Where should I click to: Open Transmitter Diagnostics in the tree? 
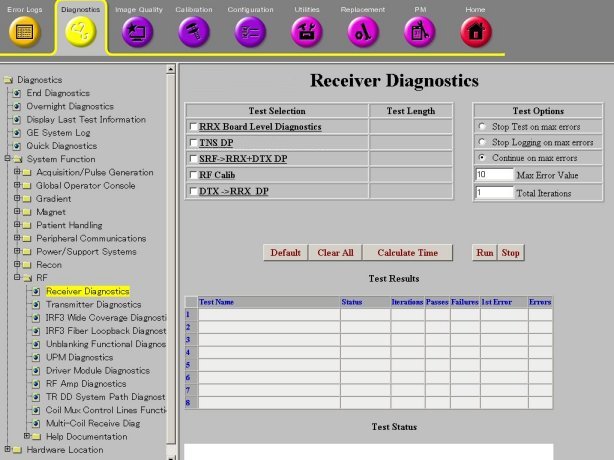point(93,304)
